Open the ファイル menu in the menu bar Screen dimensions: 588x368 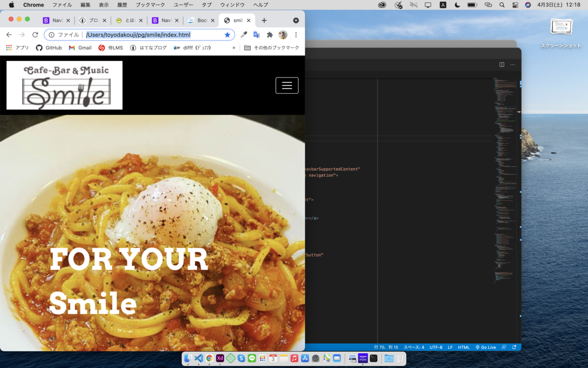(x=62, y=5)
